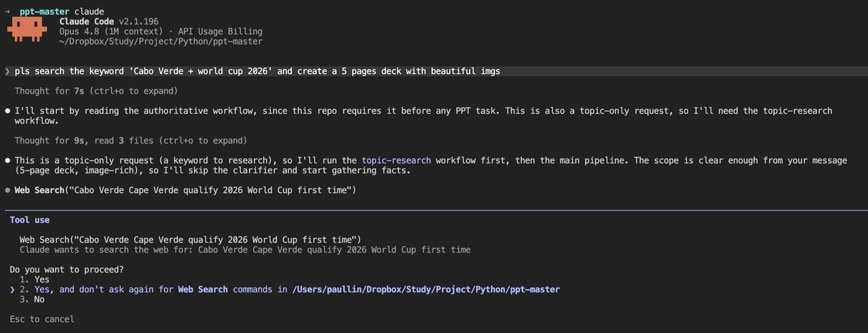The width and height of the screenshot is (868, 333).
Task: Click the 'Claude Code v2.1.196' version title
Action: pos(109,22)
